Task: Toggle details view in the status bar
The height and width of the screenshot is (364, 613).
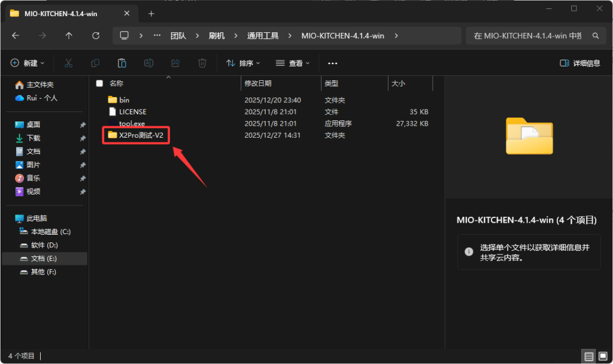Action: click(x=589, y=356)
